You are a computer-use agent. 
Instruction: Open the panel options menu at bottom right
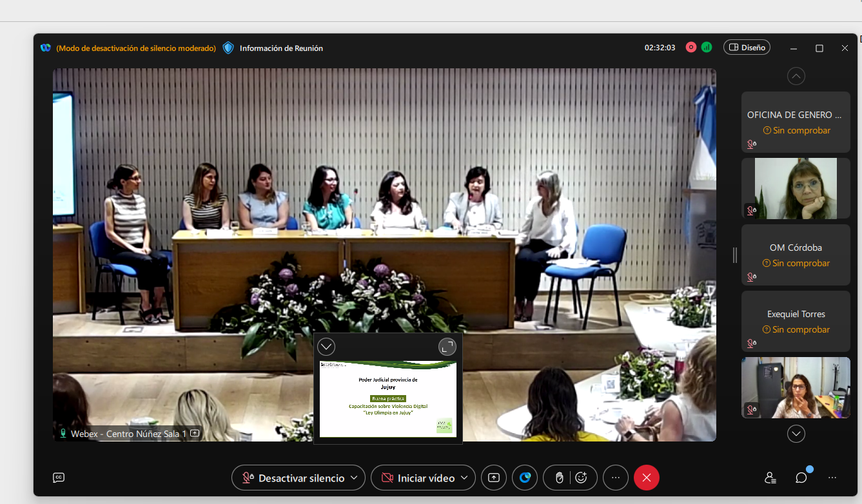832,478
